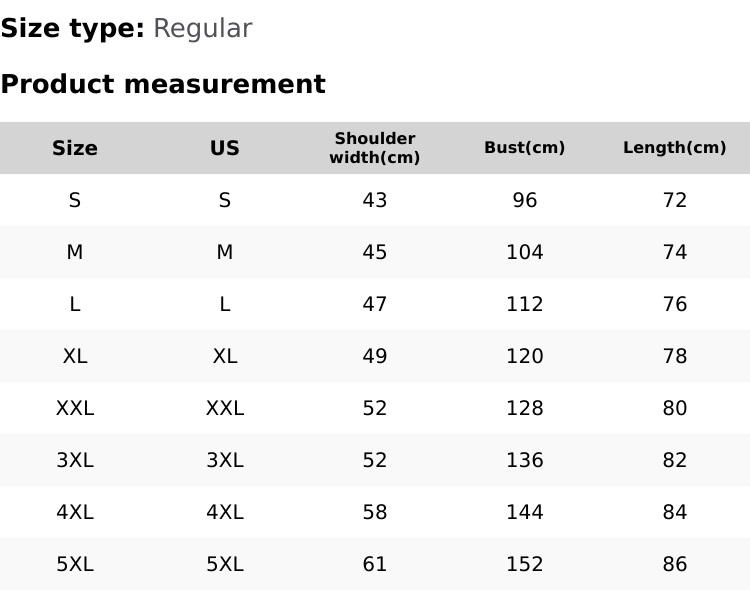Screen dimensions: 750x590
Task: Click the "Size" column header
Action: tap(75, 148)
